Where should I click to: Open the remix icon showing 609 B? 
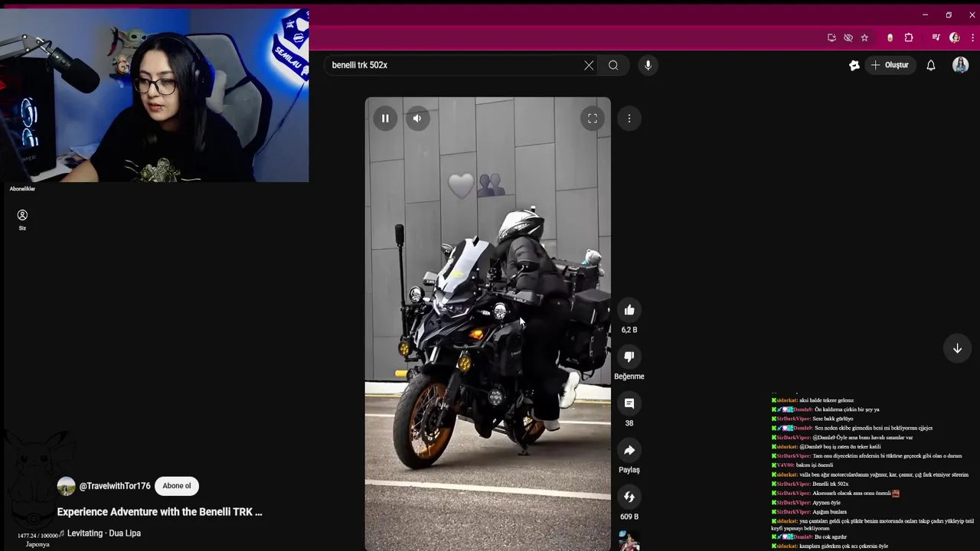click(x=629, y=497)
